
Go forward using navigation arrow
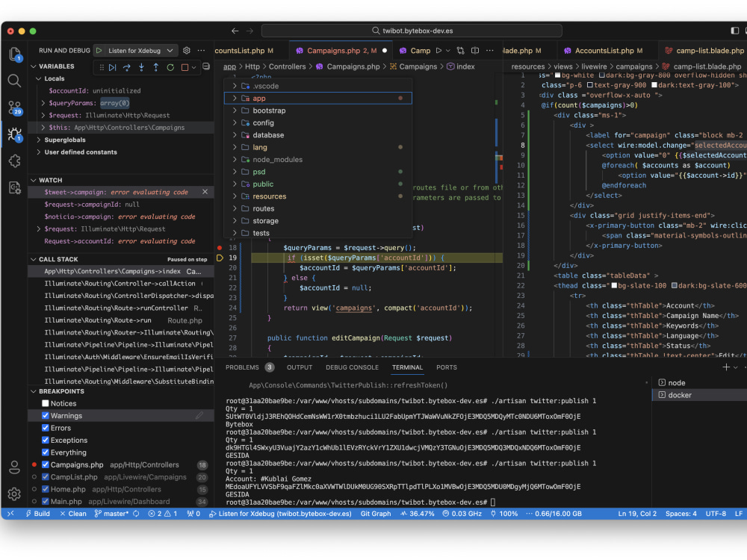(249, 31)
